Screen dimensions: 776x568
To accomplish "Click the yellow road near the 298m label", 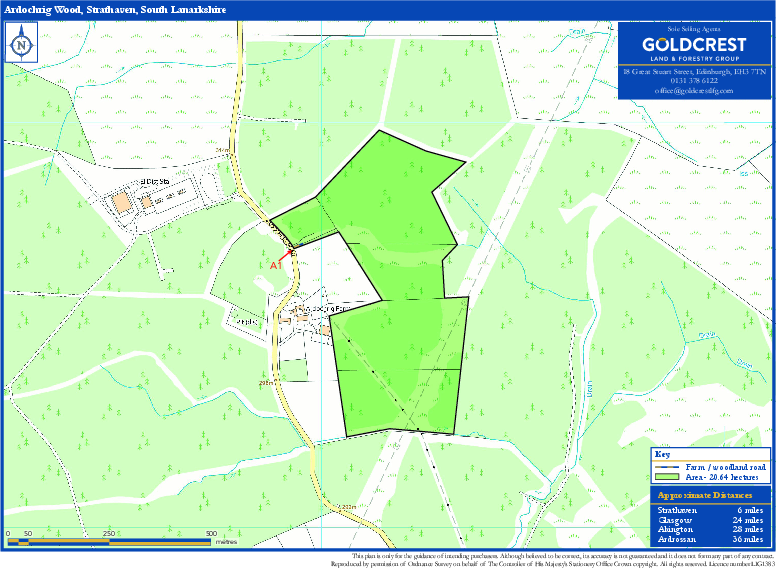I will (x=283, y=382).
